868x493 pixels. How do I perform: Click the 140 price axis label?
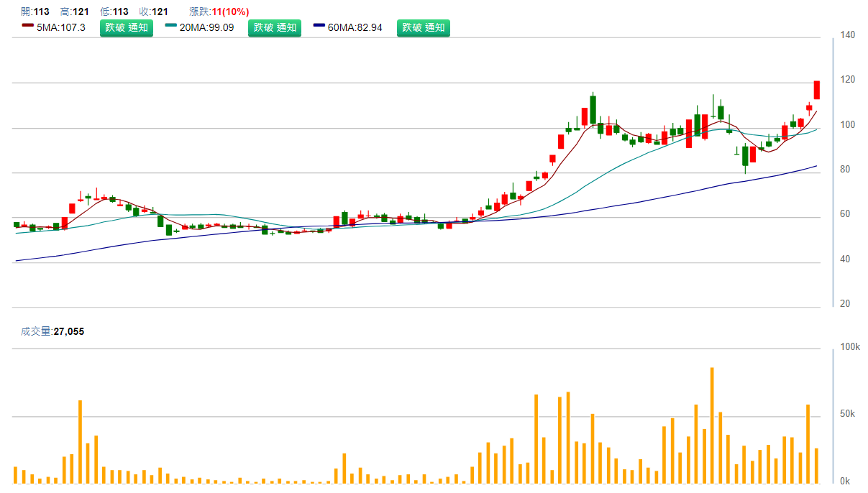click(847, 34)
